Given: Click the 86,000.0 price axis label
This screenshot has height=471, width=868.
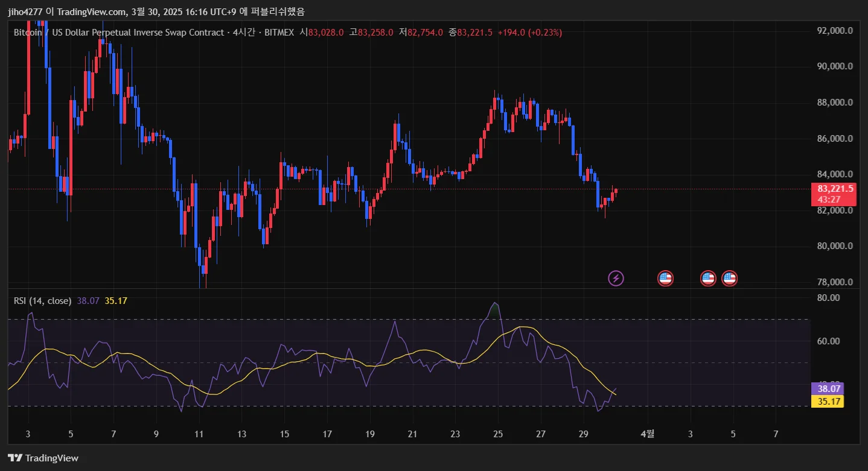Looking at the screenshot, I should pyautogui.click(x=835, y=139).
